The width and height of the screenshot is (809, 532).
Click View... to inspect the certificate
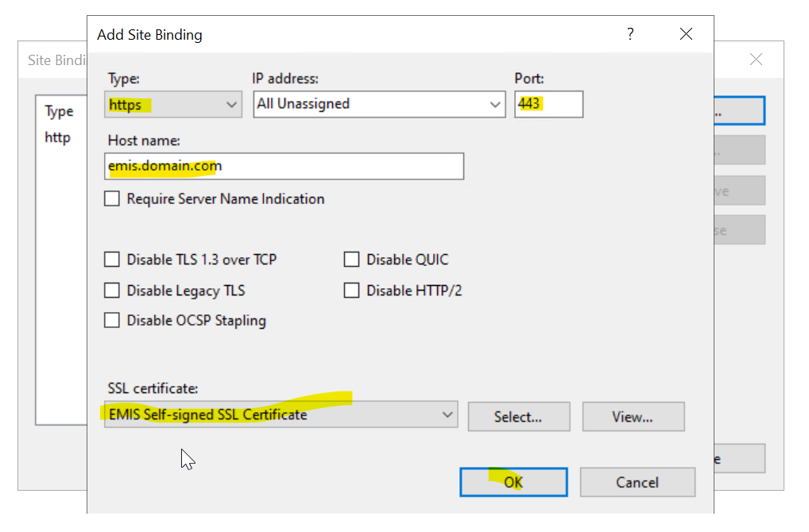coord(633,417)
